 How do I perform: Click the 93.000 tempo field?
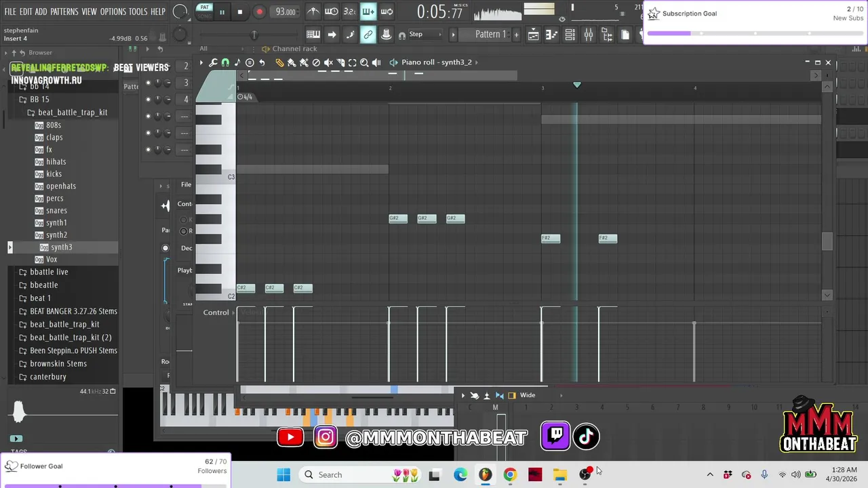[x=285, y=12]
